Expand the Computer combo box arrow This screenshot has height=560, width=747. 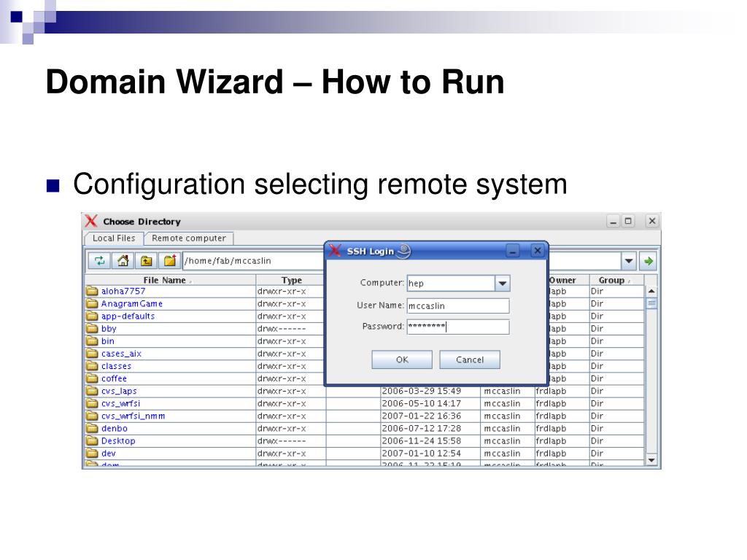pos(502,284)
